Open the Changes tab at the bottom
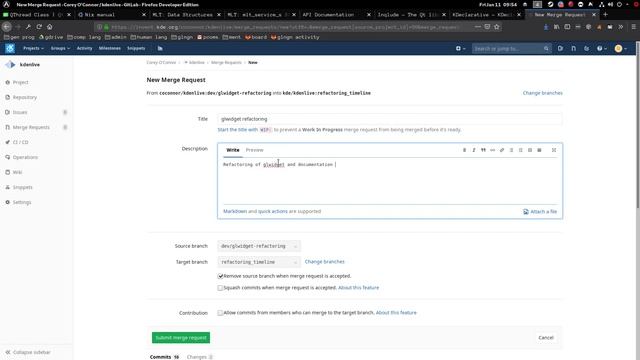Screen dimensions: 640x360 click(x=200, y=357)
